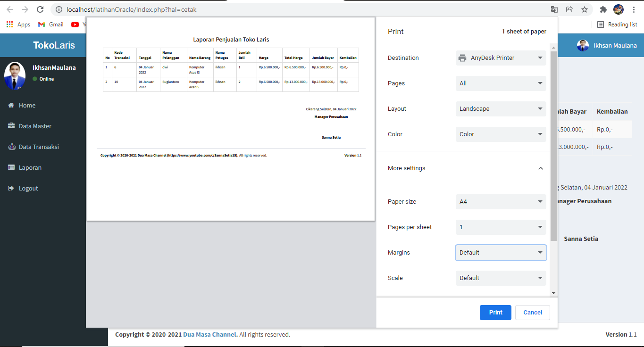This screenshot has height=347, width=644.
Task: Open the Chrome three-dot menu
Action: [634, 9]
